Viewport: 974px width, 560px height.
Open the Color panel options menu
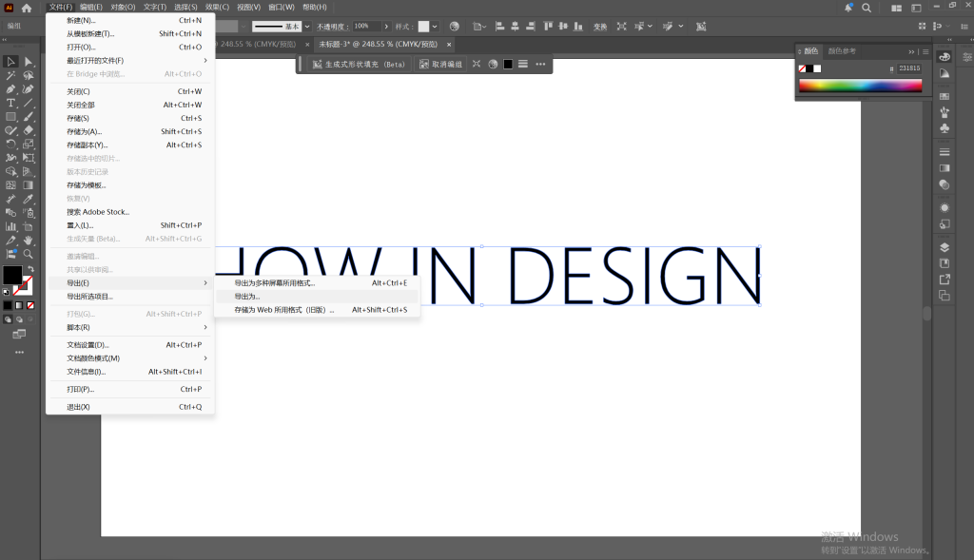coord(925,51)
